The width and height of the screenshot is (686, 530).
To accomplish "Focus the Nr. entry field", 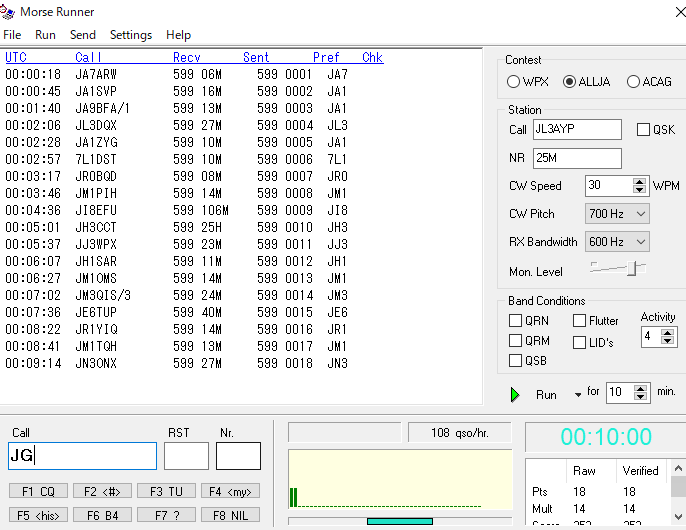I will [x=238, y=456].
